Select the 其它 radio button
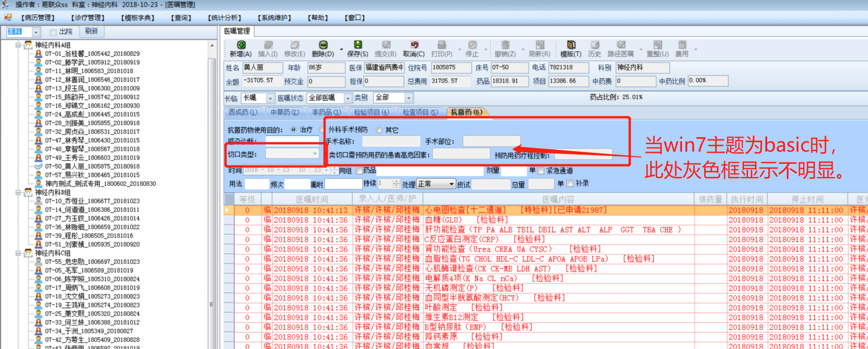 (x=379, y=130)
